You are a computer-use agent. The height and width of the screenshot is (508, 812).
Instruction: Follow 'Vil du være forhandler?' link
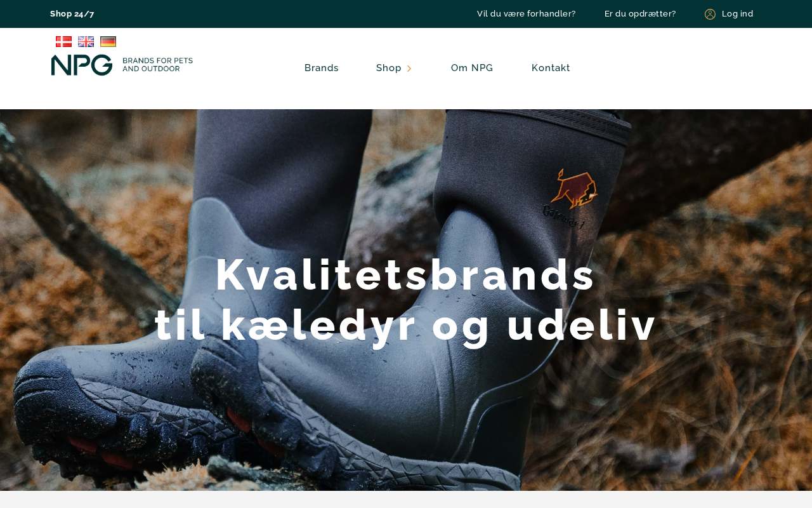[x=527, y=14]
